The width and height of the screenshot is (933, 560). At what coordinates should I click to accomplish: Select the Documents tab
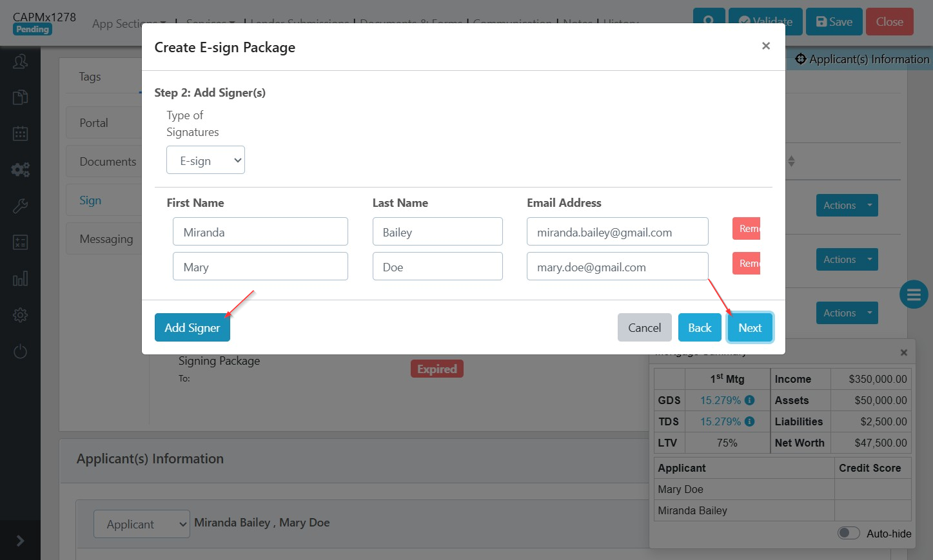(x=107, y=162)
